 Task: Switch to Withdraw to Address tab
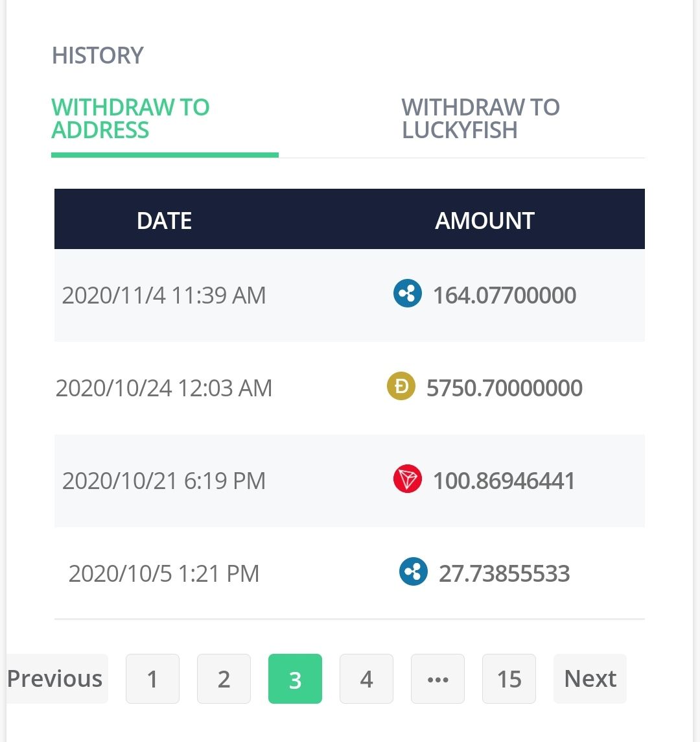pyautogui.click(x=131, y=119)
